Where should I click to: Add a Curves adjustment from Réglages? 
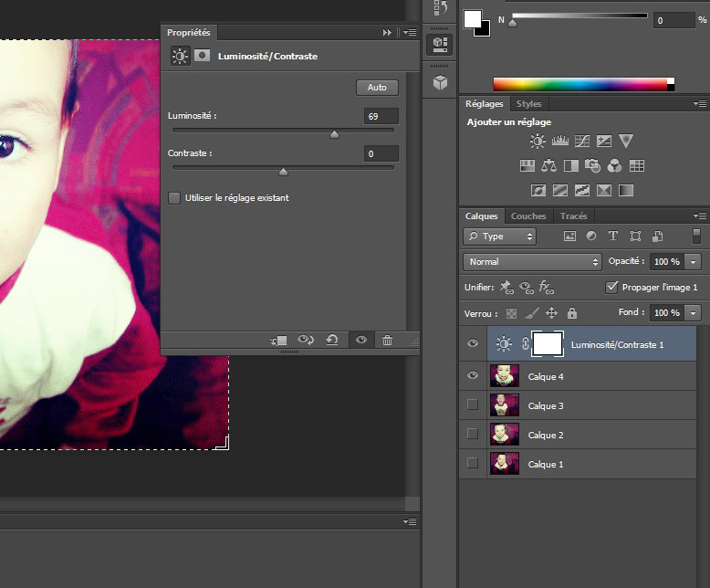coord(582,142)
